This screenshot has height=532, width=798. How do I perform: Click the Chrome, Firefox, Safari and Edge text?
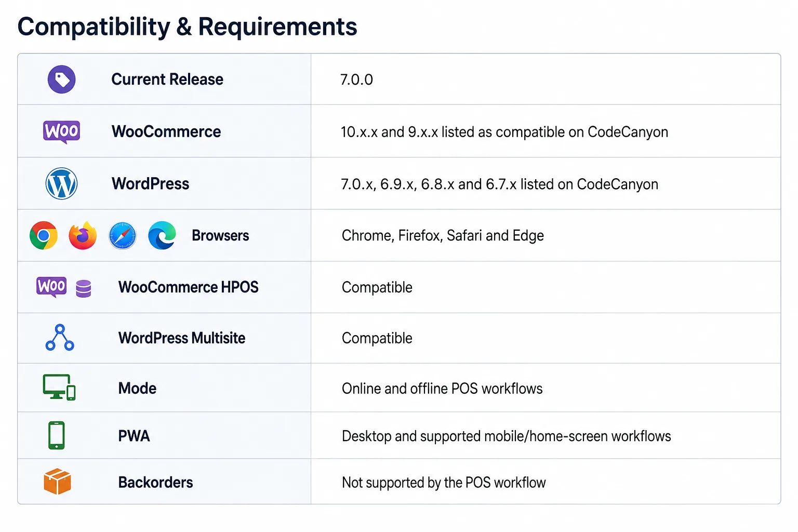click(x=443, y=236)
